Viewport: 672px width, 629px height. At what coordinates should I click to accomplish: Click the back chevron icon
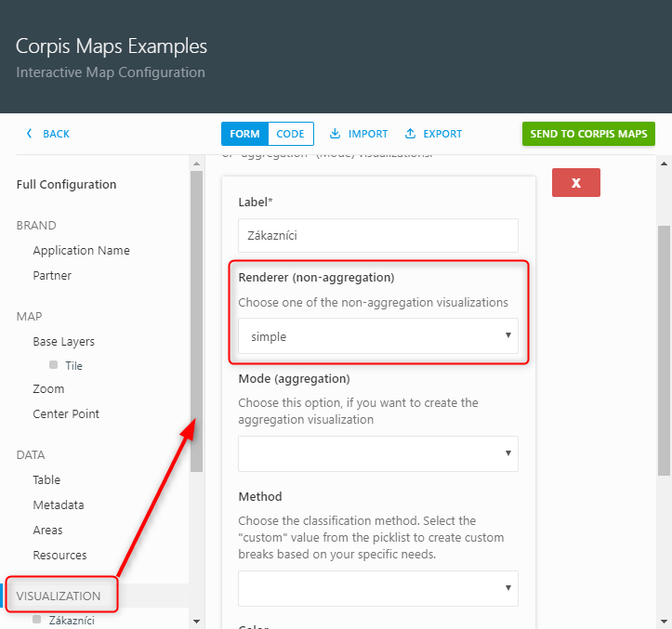click(x=29, y=134)
